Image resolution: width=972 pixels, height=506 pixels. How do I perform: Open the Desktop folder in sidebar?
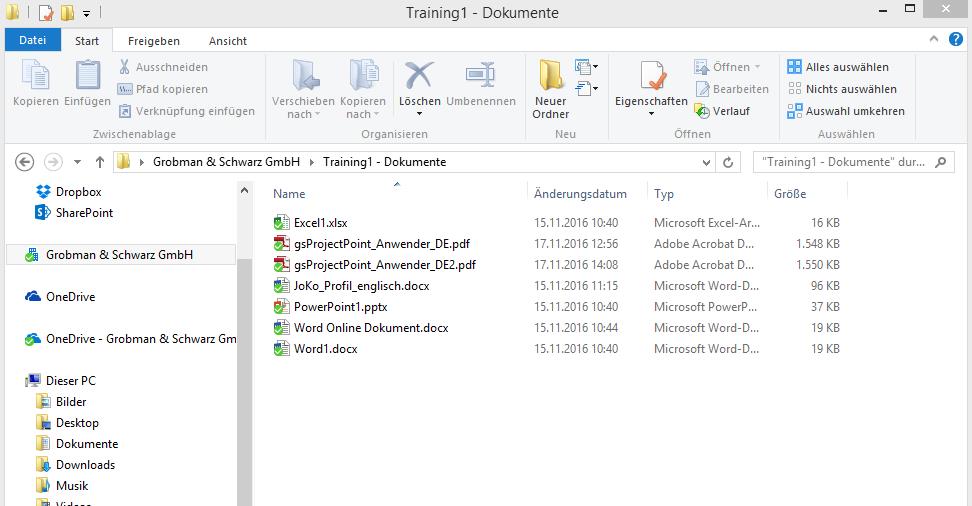coord(67,423)
